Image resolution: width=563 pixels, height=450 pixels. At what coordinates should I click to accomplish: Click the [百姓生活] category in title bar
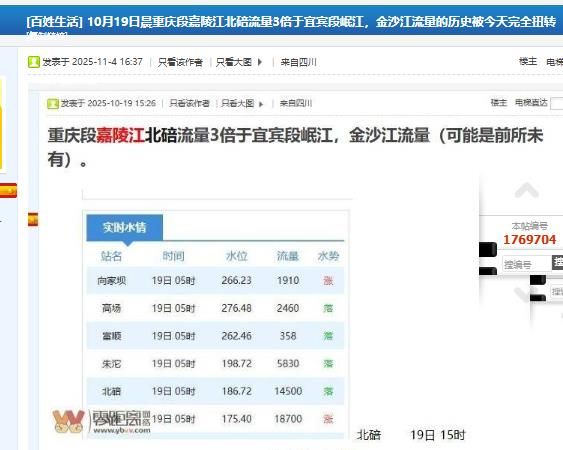point(55,22)
